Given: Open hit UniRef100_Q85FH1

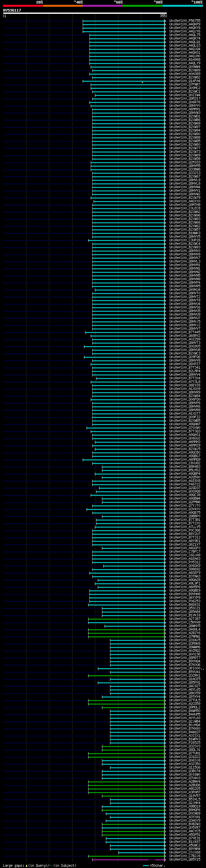Looking at the screenshot, I should [x=185, y=683].
